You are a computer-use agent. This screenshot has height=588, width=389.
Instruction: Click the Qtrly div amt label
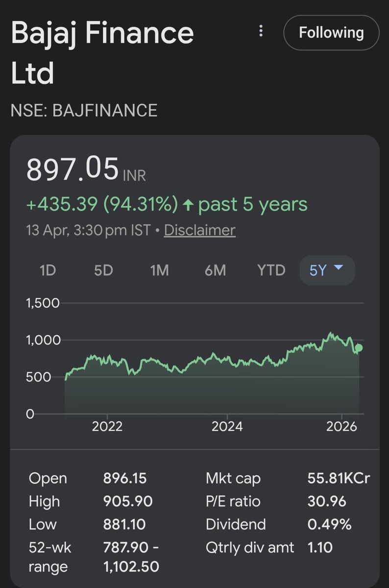pos(250,547)
